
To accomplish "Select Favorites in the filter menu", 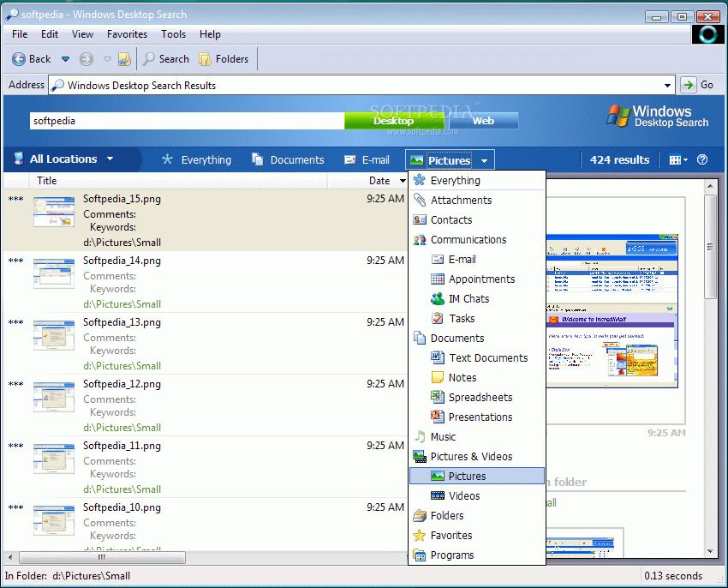I will tap(477, 536).
